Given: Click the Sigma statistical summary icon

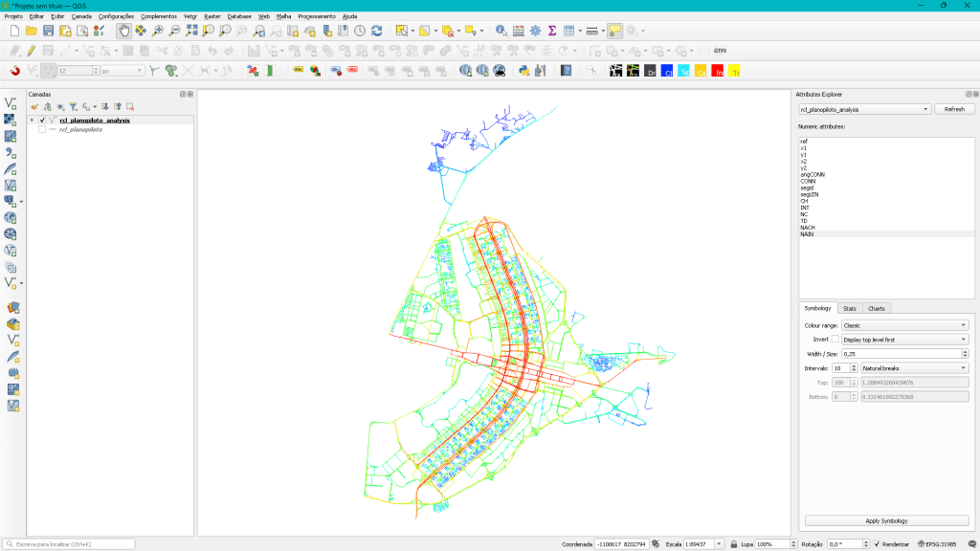Looking at the screenshot, I should click(552, 31).
